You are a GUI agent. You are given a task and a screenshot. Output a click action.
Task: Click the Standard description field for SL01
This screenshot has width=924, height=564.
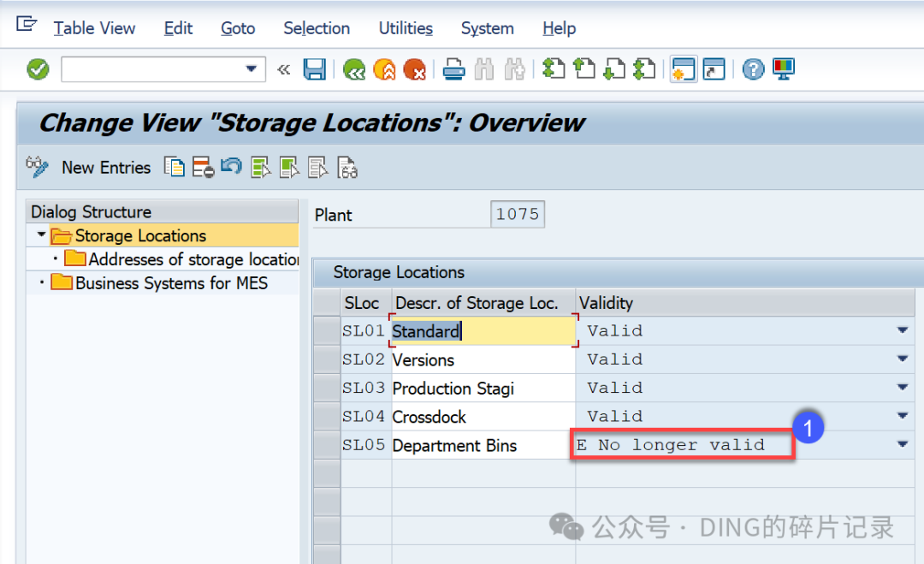click(x=483, y=331)
